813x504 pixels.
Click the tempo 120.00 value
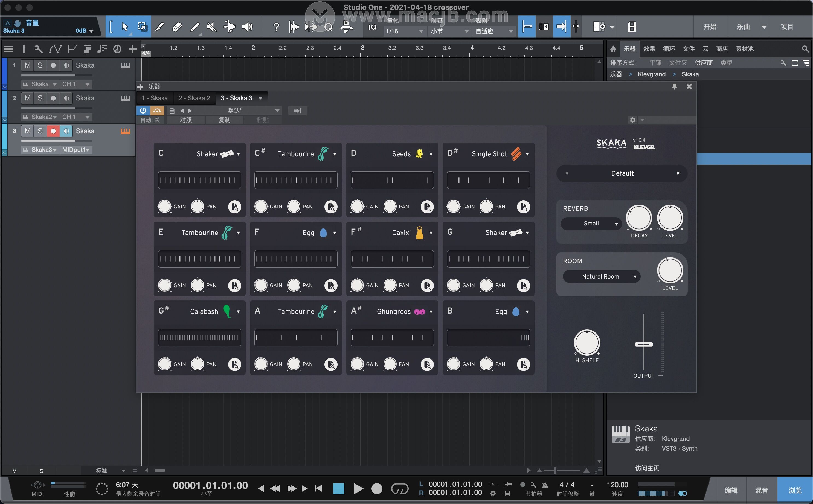pyautogui.click(x=617, y=485)
